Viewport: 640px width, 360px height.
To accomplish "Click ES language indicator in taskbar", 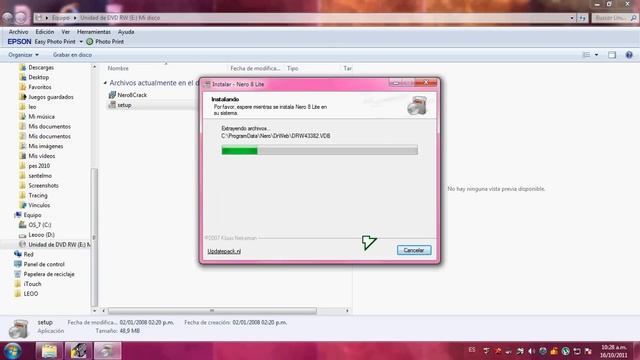I will click(x=472, y=350).
